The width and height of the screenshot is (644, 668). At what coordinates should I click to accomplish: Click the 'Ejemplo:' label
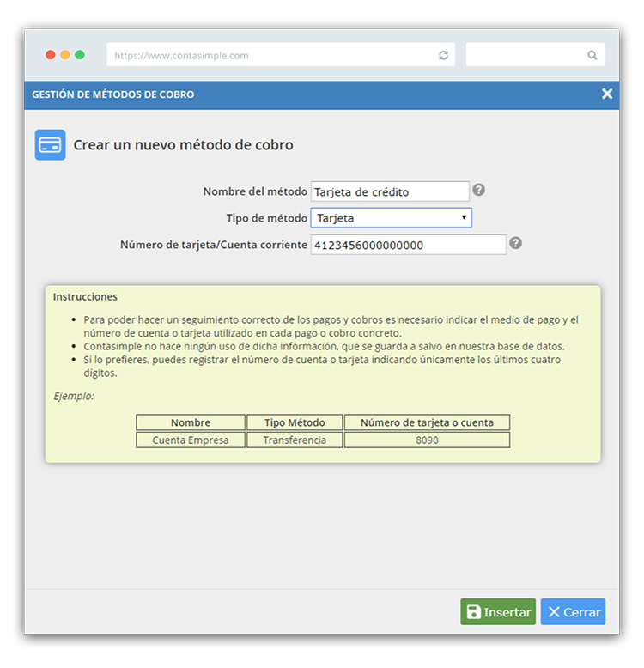click(74, 396)
